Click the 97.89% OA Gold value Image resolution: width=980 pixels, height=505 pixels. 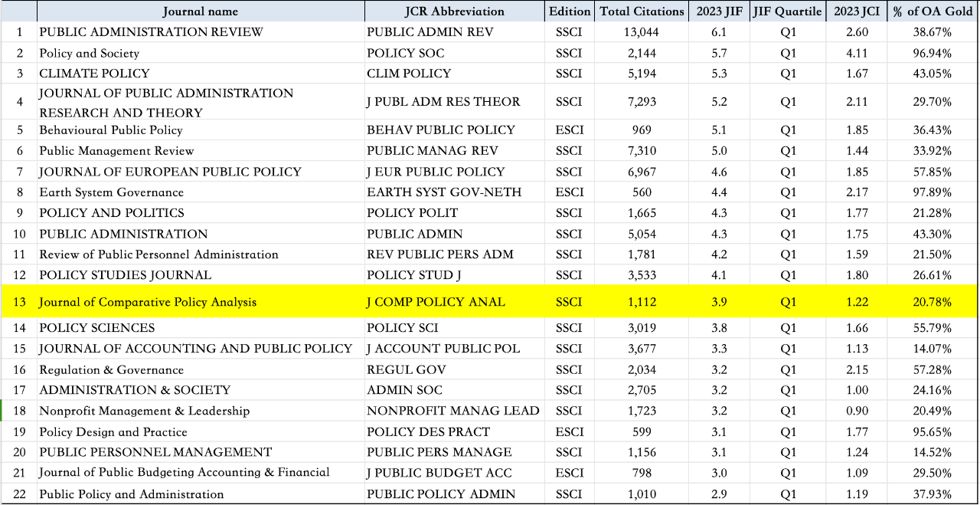(932, 192)
